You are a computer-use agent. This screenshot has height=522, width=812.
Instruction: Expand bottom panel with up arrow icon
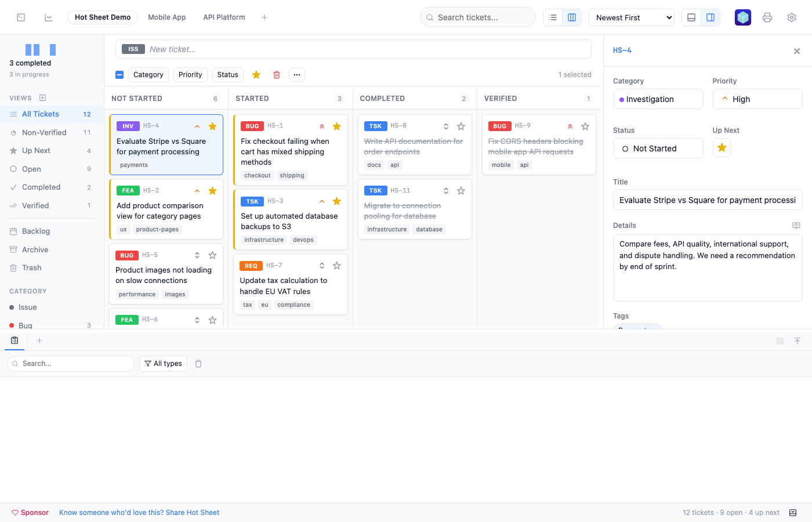coord(797,341)
